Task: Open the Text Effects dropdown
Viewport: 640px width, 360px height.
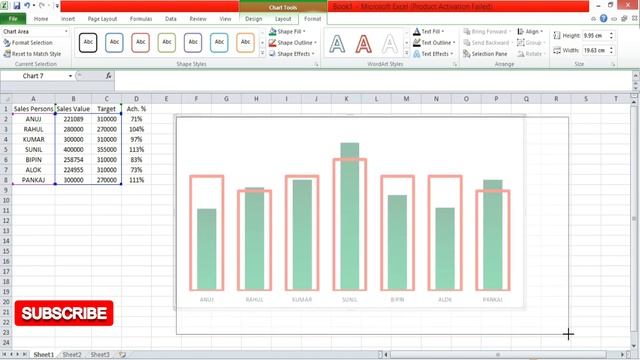Action: (x=433, y=53)
